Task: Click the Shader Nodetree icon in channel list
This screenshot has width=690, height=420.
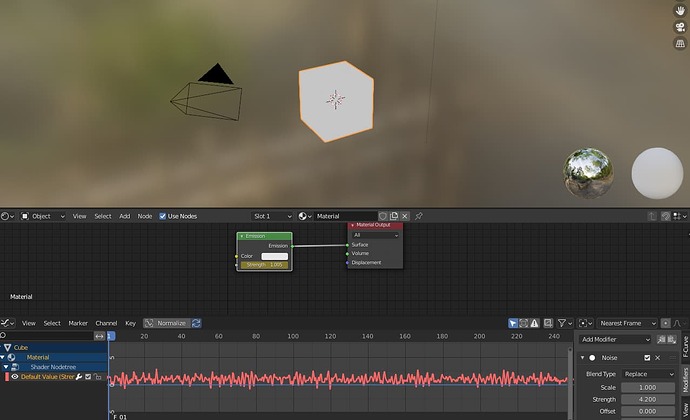Action: [15, 367]
